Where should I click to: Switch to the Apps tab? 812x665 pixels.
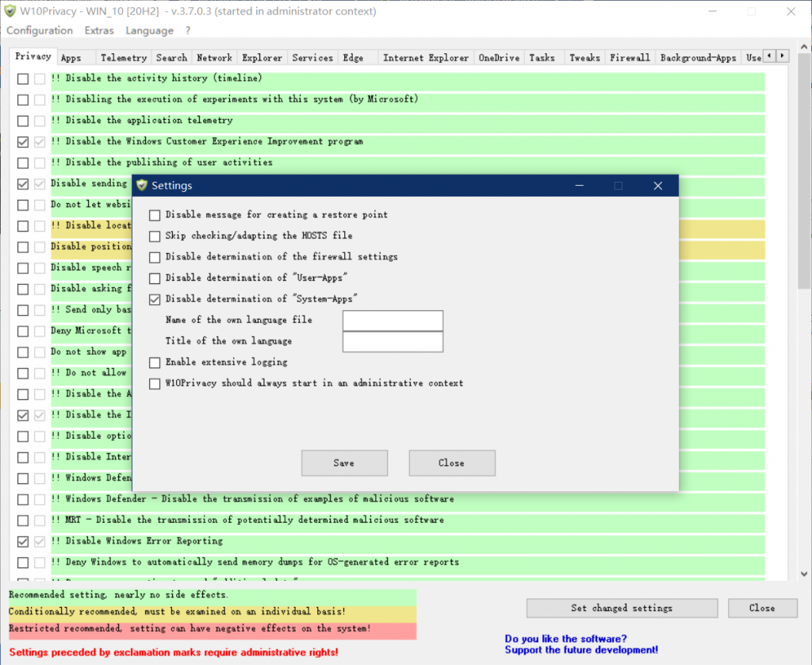(x=75, y=58)
